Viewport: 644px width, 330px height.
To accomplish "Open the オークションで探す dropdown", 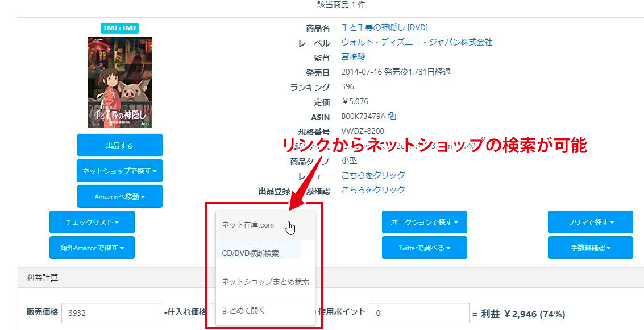I will pyautogui.click(x=424, y=222).
